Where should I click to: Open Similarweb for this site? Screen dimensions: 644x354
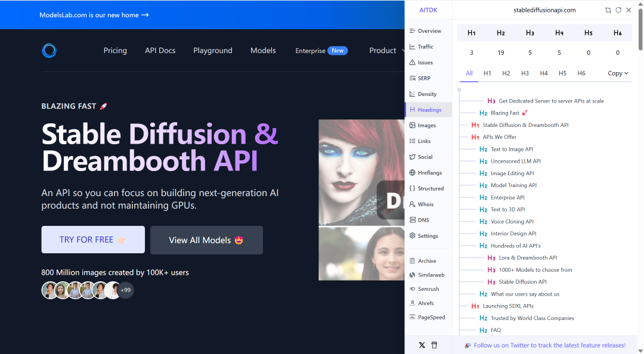click(427, 275)
